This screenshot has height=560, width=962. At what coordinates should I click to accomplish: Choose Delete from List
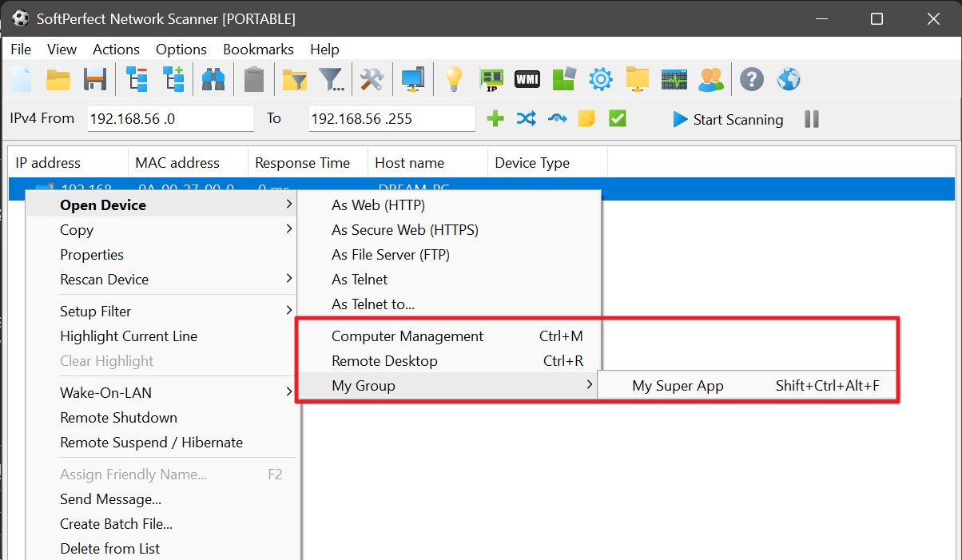(162, 549)
